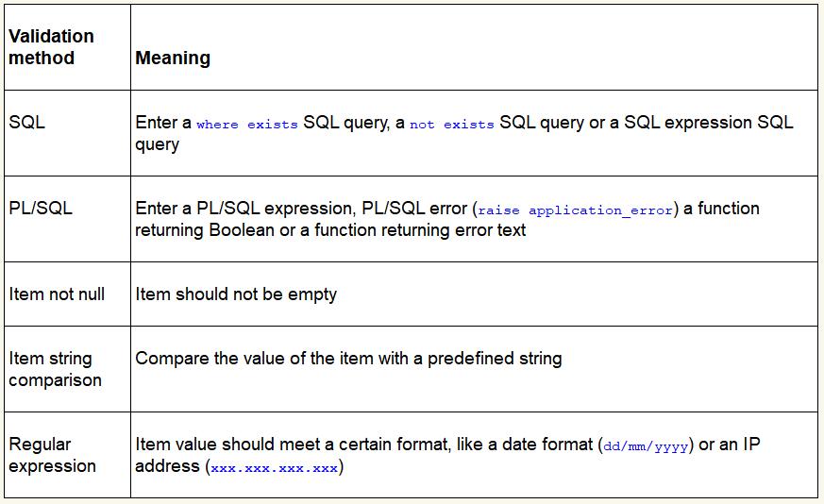Click the "Meaning" column header
The width and height of the screenshot is (824, 504).
173,59
